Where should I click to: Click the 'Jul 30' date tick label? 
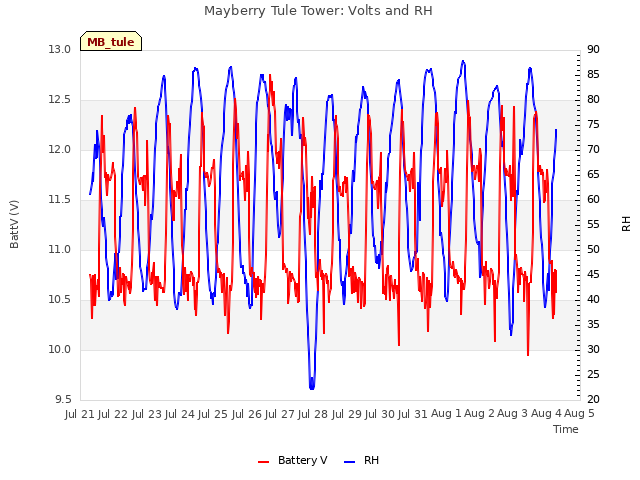[x=380, y=414]
